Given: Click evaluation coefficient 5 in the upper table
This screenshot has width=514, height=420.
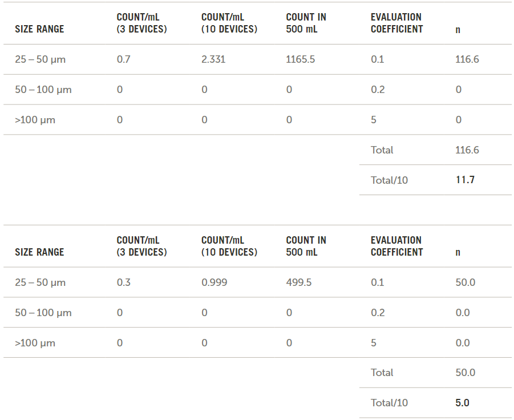Looking at the screenshot, I should click(x=374, y=120).
